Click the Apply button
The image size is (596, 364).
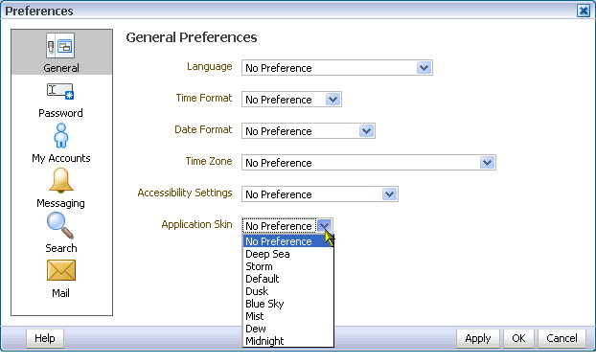pos(478,338)
